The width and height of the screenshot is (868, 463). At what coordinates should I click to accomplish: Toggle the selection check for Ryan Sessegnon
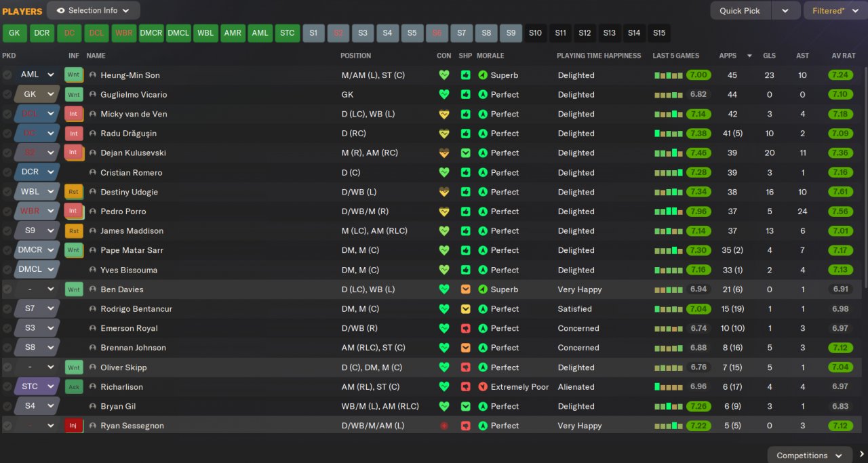7,426
